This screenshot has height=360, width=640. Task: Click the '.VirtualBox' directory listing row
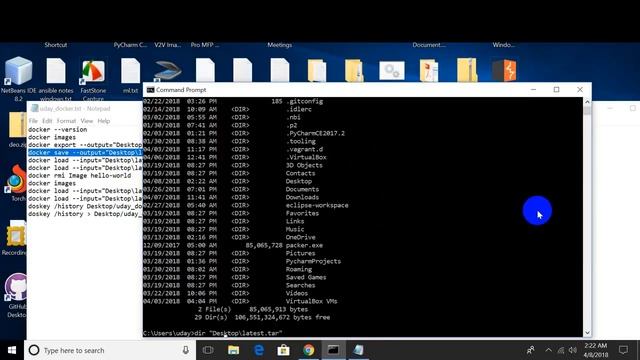pyautogui.click(x=235, y=157)
